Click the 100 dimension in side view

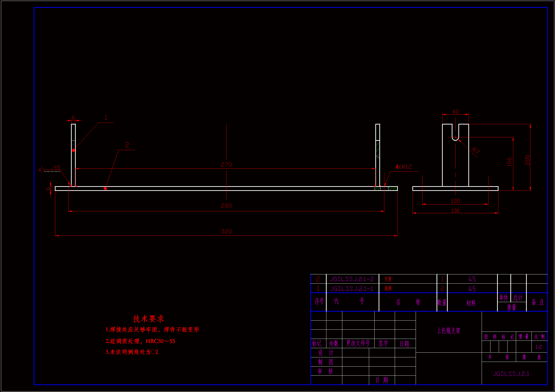pos(455,201)
